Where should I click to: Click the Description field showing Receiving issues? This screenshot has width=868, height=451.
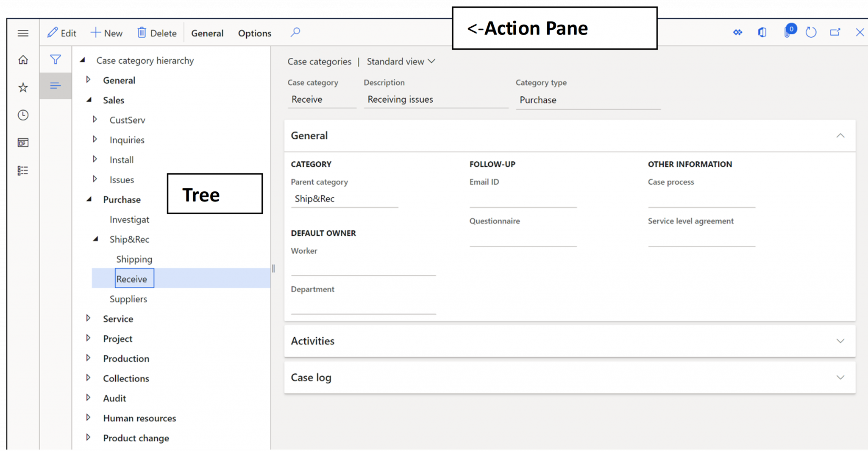click(x=400, y=99)
